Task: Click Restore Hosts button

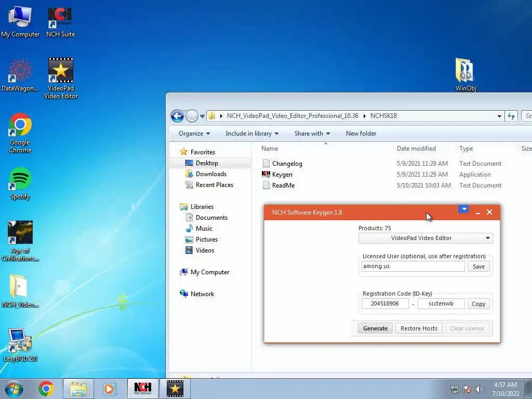Action: (x=419, y=328)
